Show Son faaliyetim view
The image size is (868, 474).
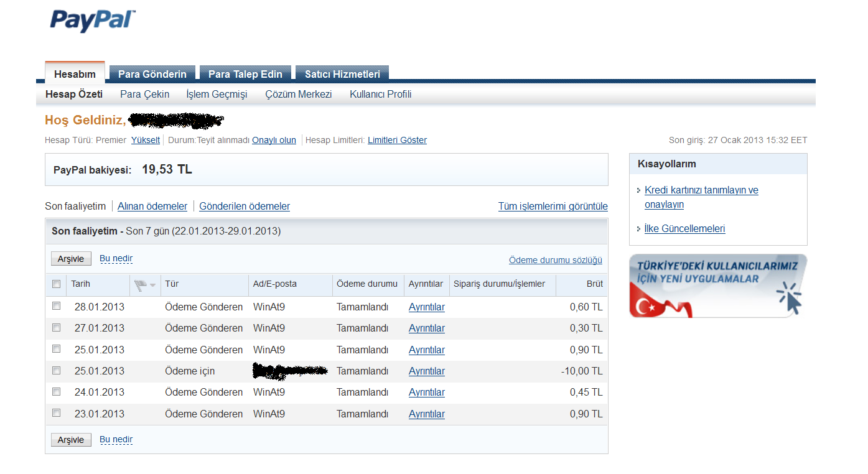click(x=75, y=206)
